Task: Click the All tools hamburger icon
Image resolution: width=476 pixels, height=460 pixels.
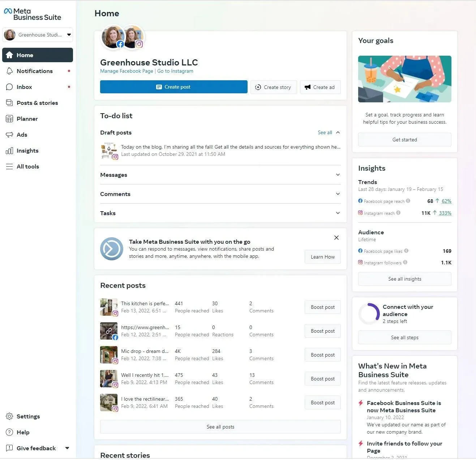Action: 9,166
